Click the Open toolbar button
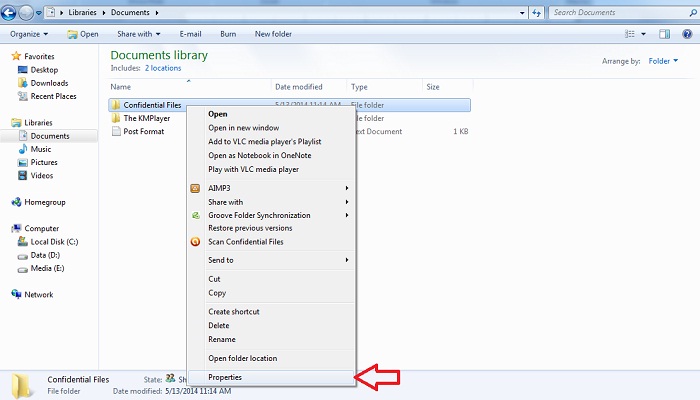The height and width of the screenshot is (400, 700). pyautogui.click(x=83, y=34)
